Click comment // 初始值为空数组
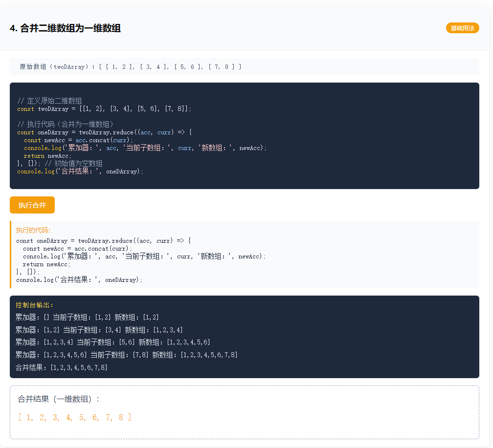 (73, 163)
